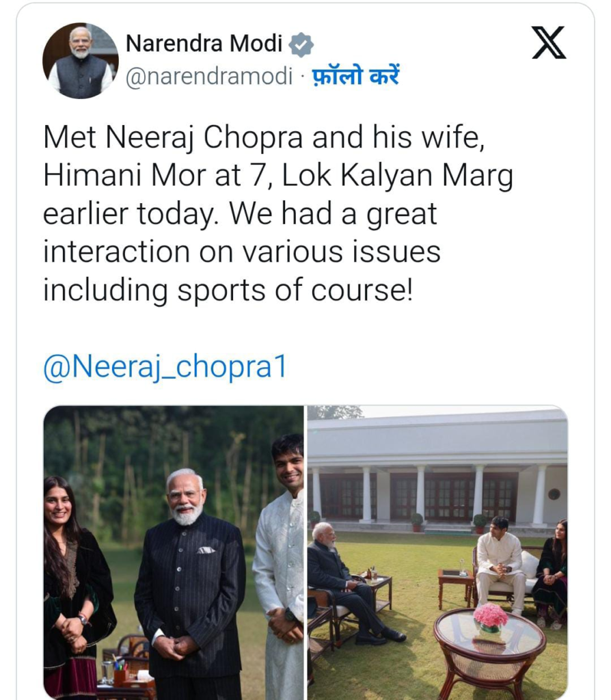Image resolution: width=611 pixels, height=700 pixels.
Task: Open the right lawn meeting photo
Action: [437, 552]
